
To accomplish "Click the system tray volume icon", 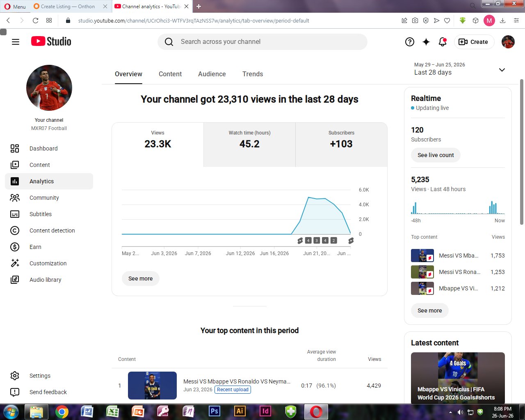I will coord(460,412).
